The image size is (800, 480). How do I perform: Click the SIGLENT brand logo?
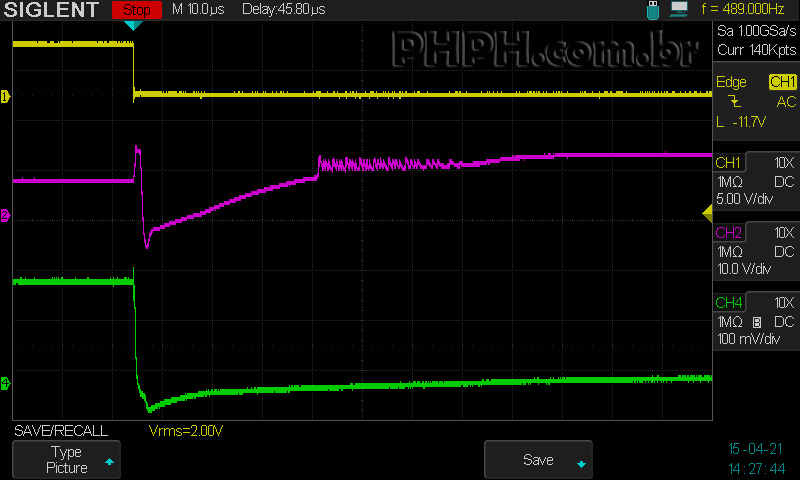coord(51,10)
